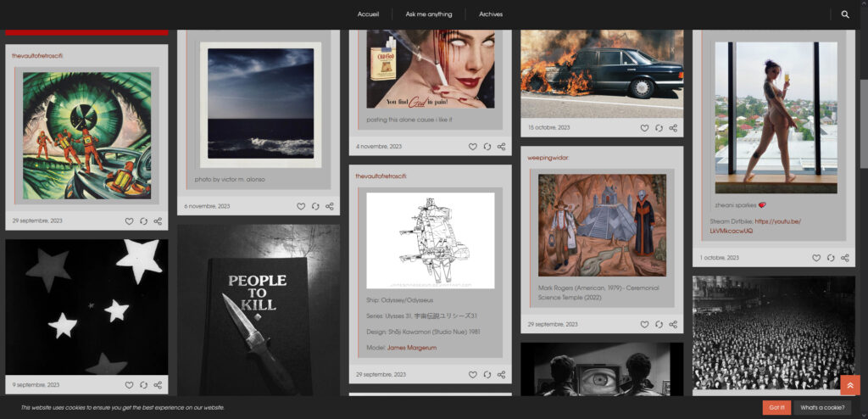Open thevaultofretroscifi link above the green eye art
The height and width of the screenshot is (419, 868).
coord(37,56)
